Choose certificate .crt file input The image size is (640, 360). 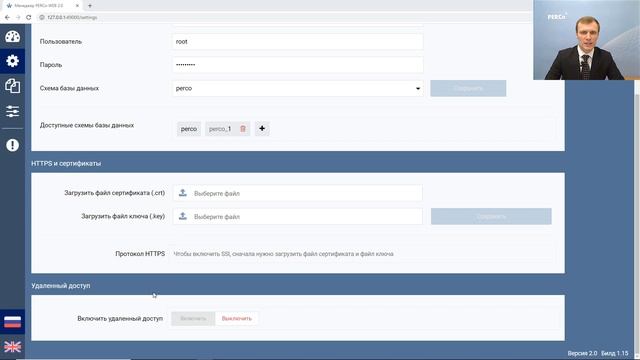pos(298,193)
